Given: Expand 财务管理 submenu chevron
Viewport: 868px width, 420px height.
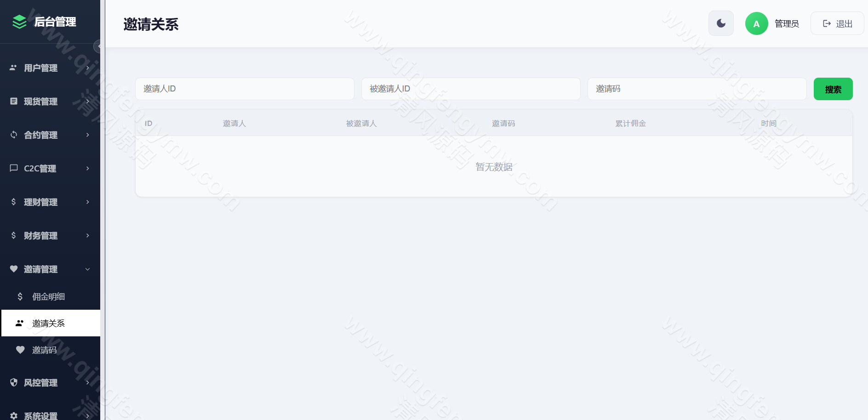Looking at the screenshot, I should point(87,235).
